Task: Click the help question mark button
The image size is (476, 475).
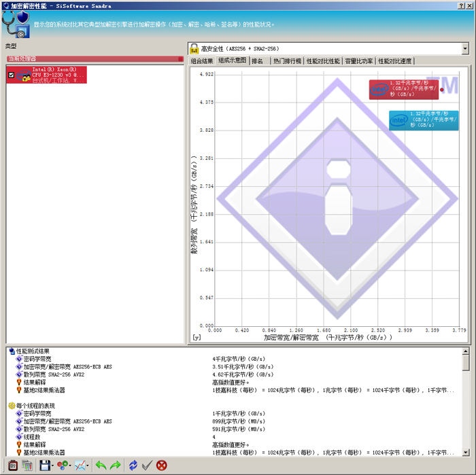Action: (461, 5)
